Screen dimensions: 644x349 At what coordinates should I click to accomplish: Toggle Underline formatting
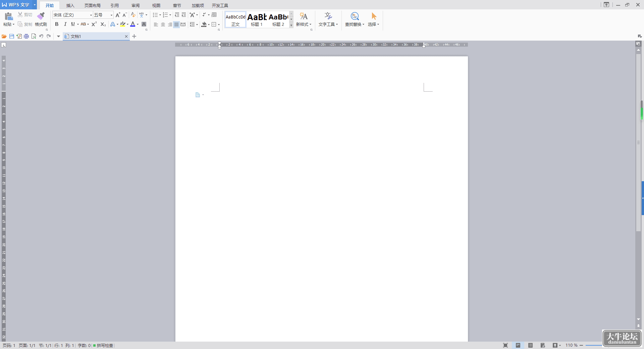click(x=73, y=24)
